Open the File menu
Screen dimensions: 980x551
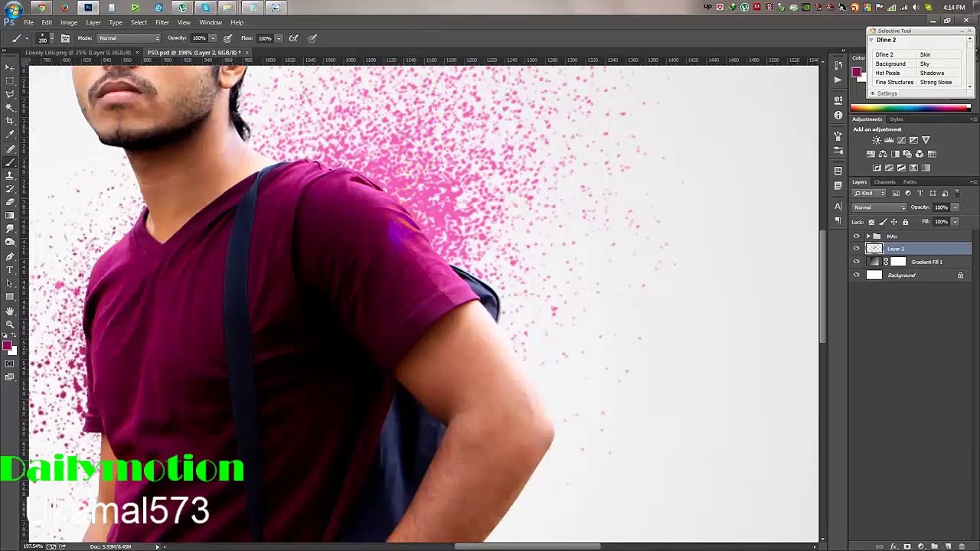(x=28, y=22)
